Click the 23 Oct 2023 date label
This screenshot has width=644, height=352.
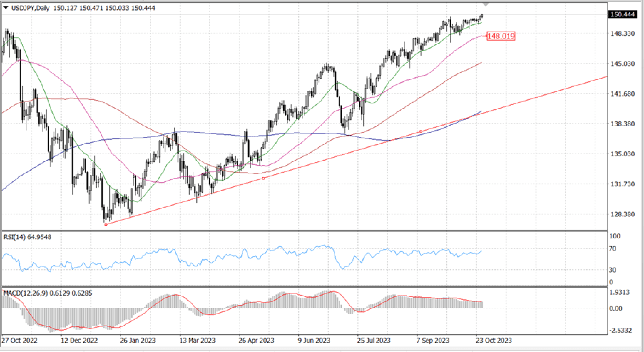(493, 341)
